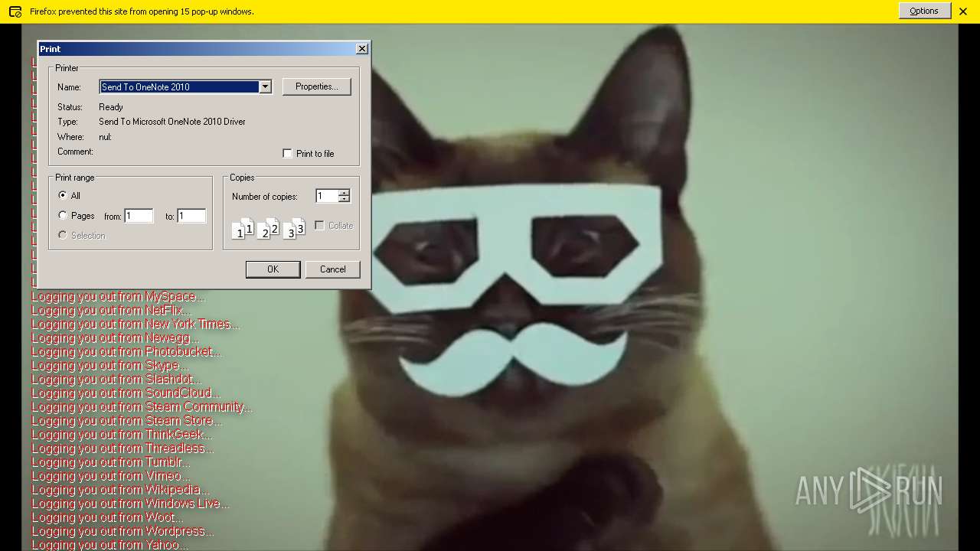This screenshot has height=551, width=980.
Task: Enable Print to file checkbox
Action: coord(287,154)
